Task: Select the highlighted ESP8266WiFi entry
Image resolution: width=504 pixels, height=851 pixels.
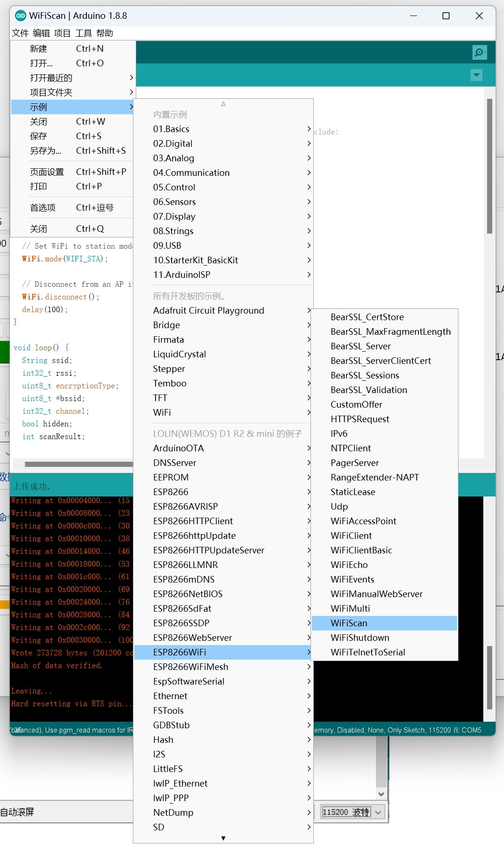Action: tap(223, 652)
